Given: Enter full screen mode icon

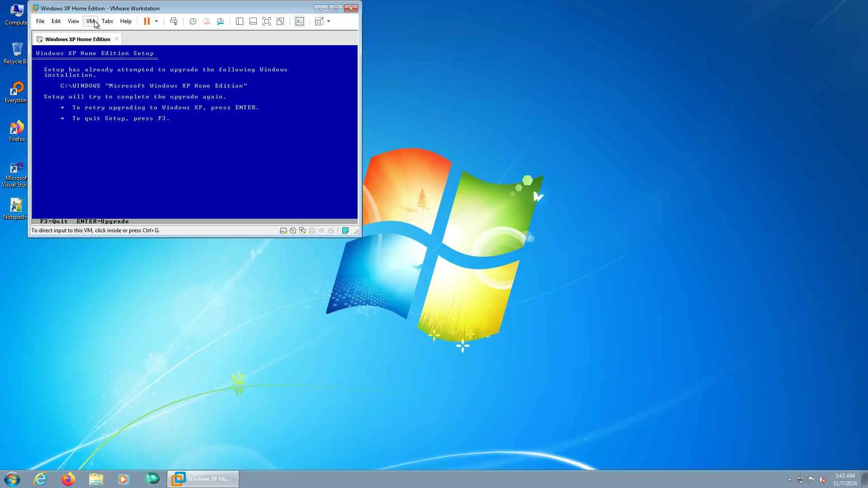Looking at the screenshot, I should tap(267, 21).
